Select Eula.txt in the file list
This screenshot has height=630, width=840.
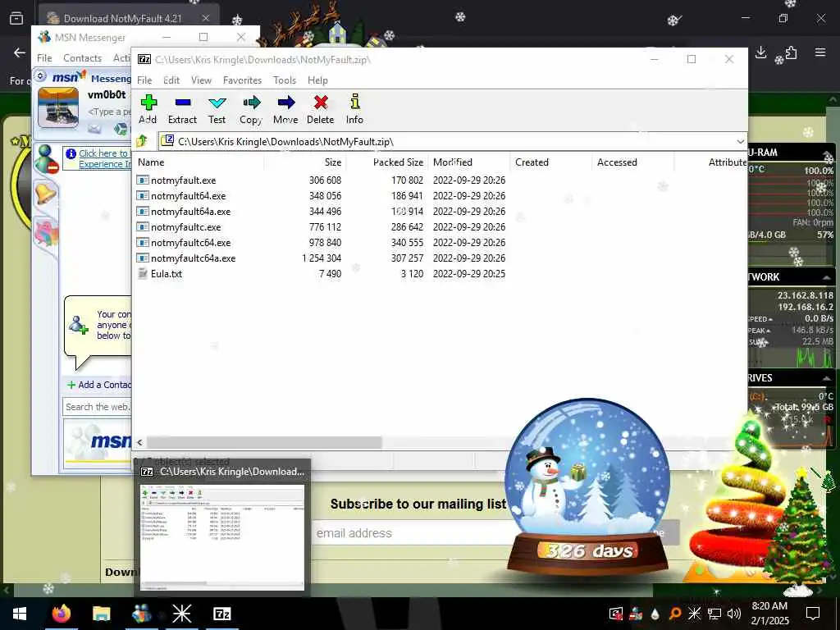166,274
